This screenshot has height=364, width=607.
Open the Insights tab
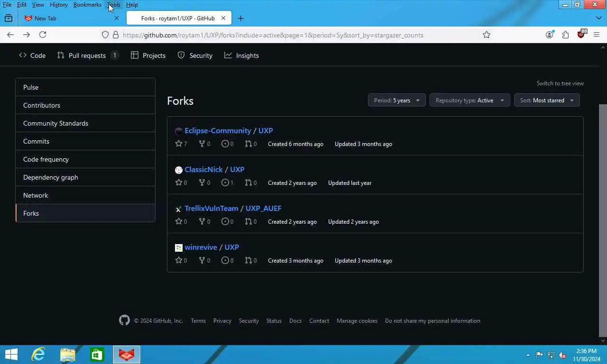(x=242, y=55)
